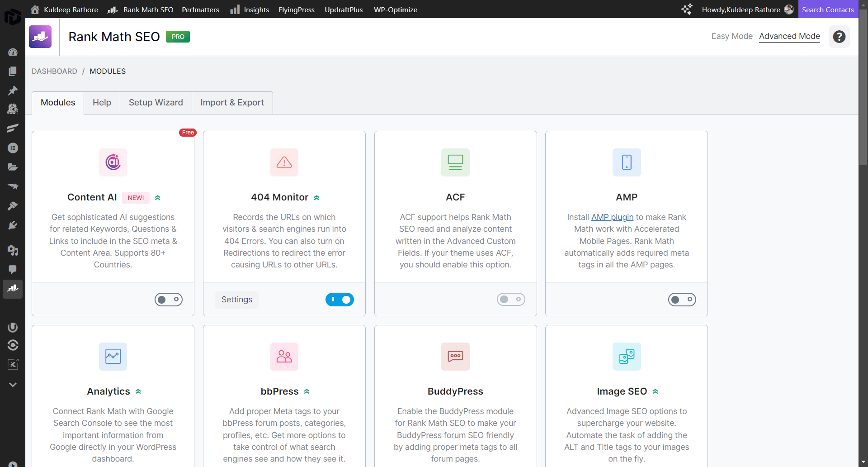Go to the DASHBOARD breadcrumb link

tap(54, 71)
